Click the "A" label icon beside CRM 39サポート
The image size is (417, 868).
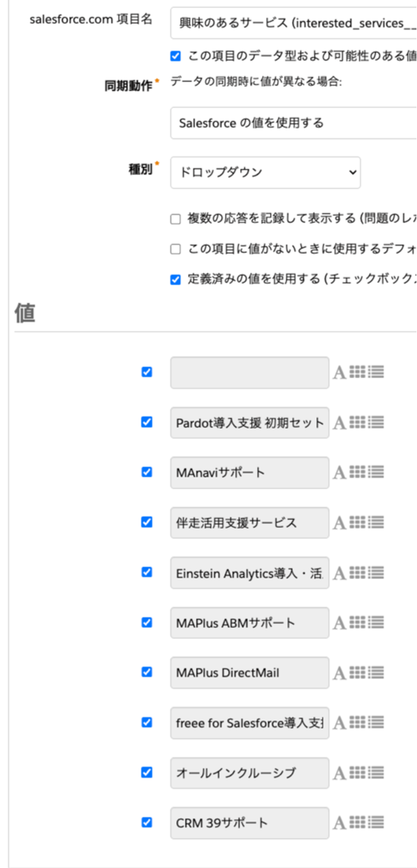point(339,823)
